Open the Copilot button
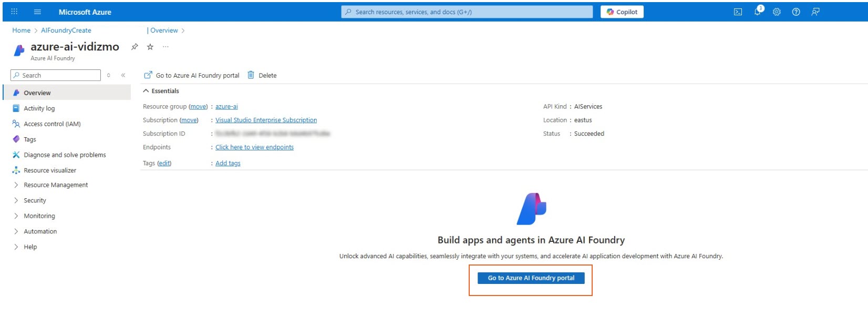 (x=622, y=12)
